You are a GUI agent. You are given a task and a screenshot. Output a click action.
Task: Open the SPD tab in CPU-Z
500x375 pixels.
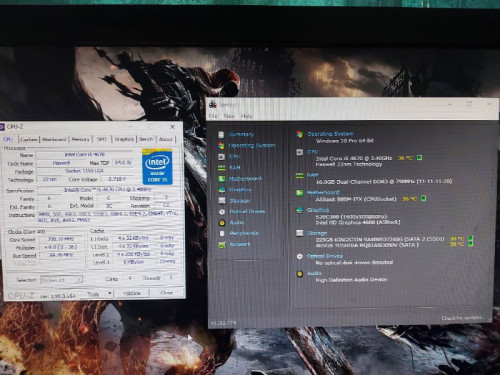102,139
